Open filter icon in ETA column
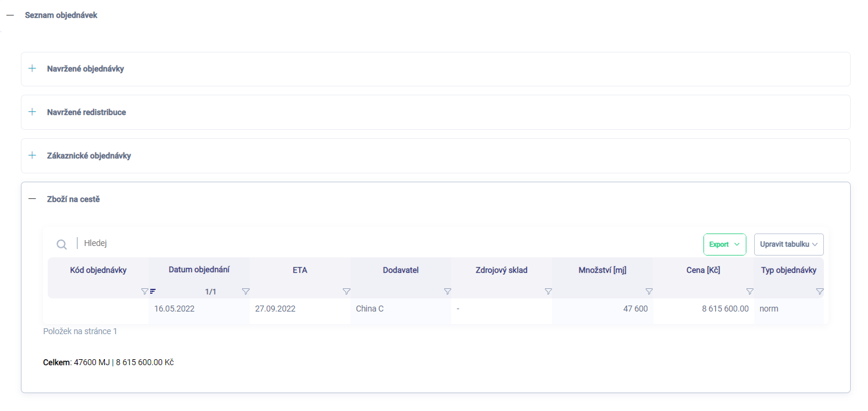Screen dimensions: 868x411 [x=346, y=291]
